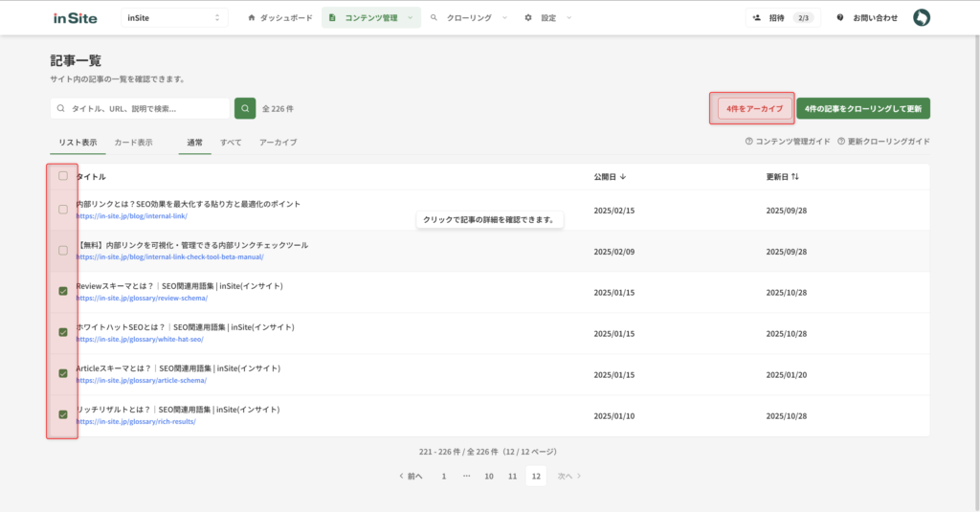Open the glossary/white-hat-seo URL
This screenshot has width=980, height=512.
coord(140,340)
